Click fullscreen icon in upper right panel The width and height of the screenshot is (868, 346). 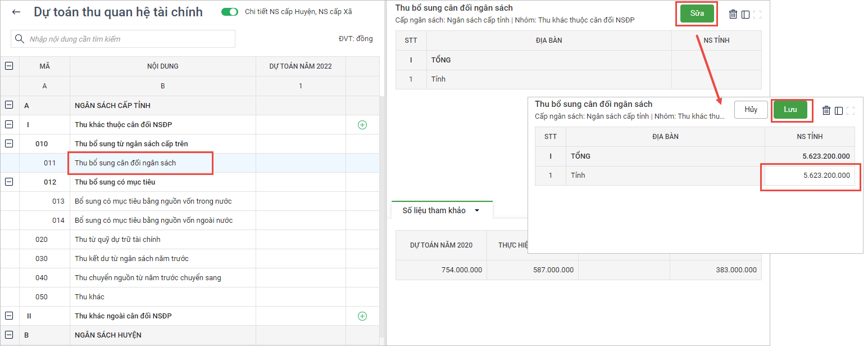click(757, 15)
